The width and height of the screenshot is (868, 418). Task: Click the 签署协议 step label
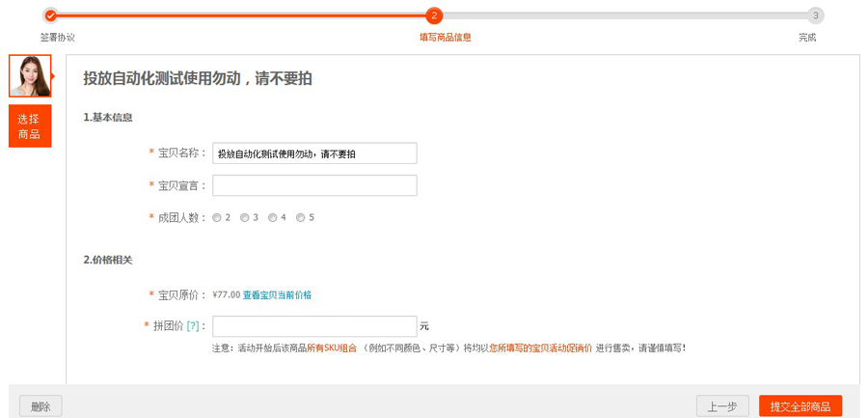click(58, 38)
